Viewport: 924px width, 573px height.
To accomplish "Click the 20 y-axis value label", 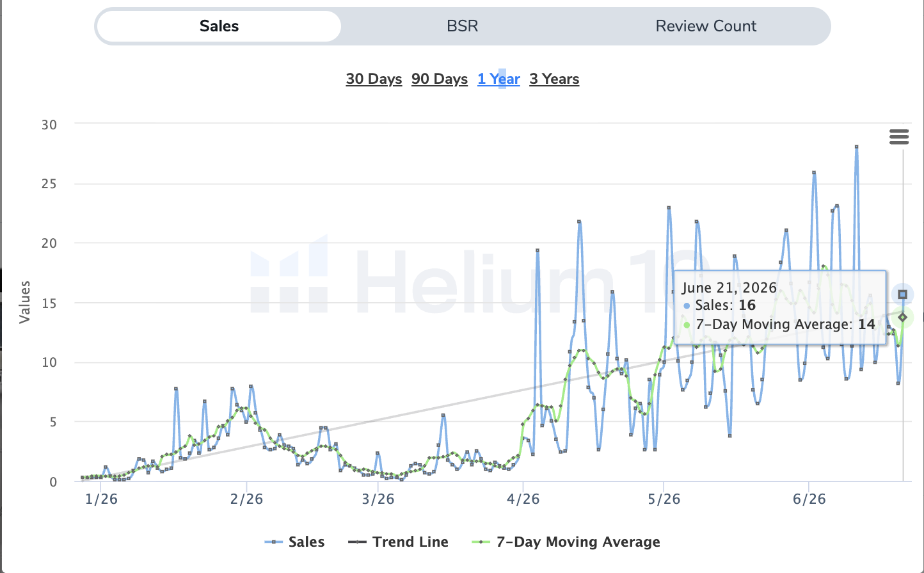I will [49, 243].
